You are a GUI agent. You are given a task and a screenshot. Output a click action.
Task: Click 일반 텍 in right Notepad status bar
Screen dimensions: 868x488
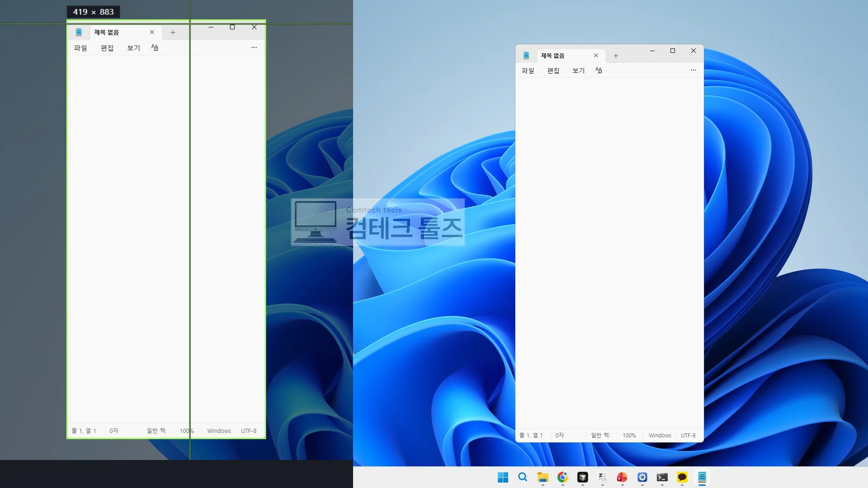pos(600,435)
